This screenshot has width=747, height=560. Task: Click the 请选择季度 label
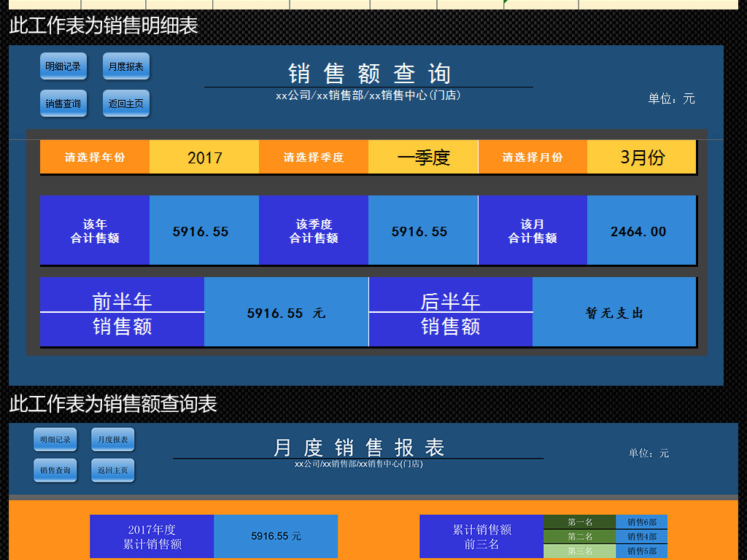pos(314,157)
